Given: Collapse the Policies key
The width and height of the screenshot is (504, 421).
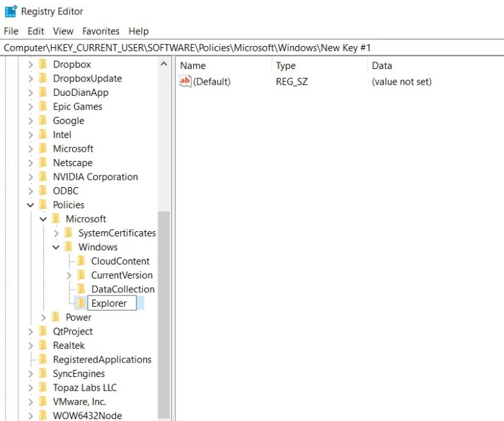Looking at the screenshot, I should point(31,205).
